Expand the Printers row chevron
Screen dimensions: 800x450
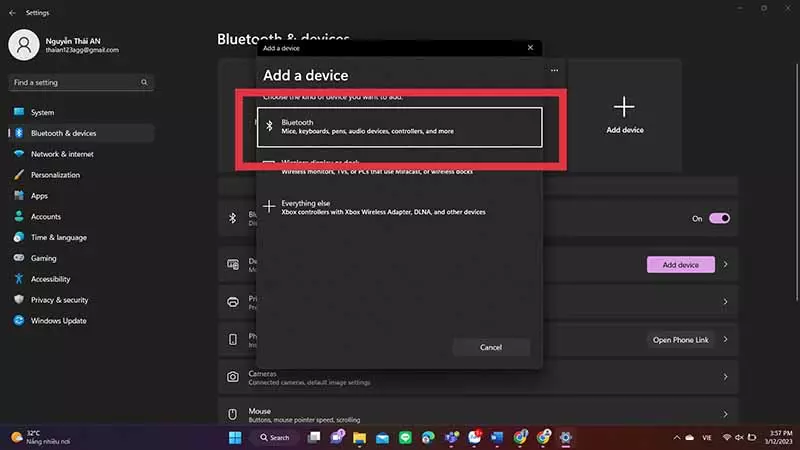pyautogui.click(x=725, y=302)
